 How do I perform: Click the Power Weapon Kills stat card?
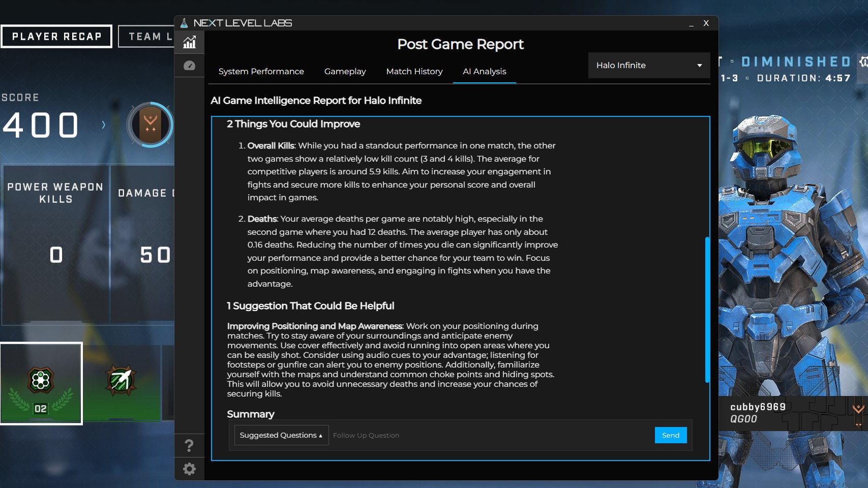(55, 244)
